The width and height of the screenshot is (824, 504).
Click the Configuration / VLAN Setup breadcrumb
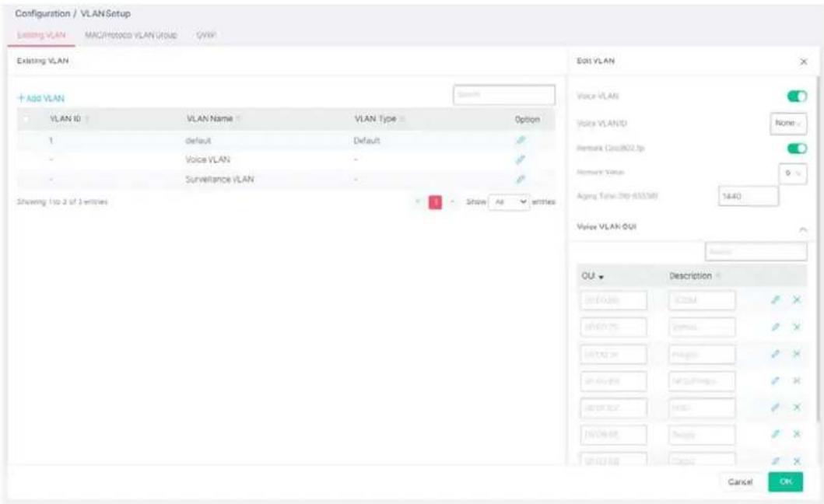(x=73, y=14)
